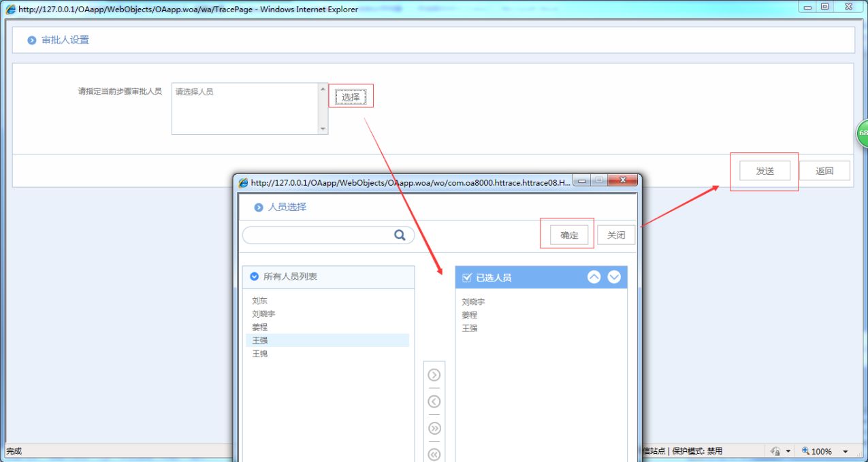Click the 关闭 button in dialog

coord(616,235)
